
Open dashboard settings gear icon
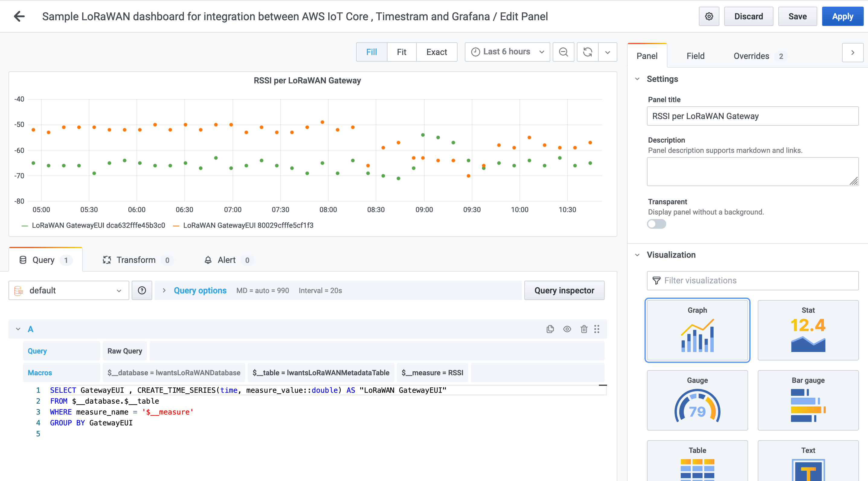coord(709,16)
